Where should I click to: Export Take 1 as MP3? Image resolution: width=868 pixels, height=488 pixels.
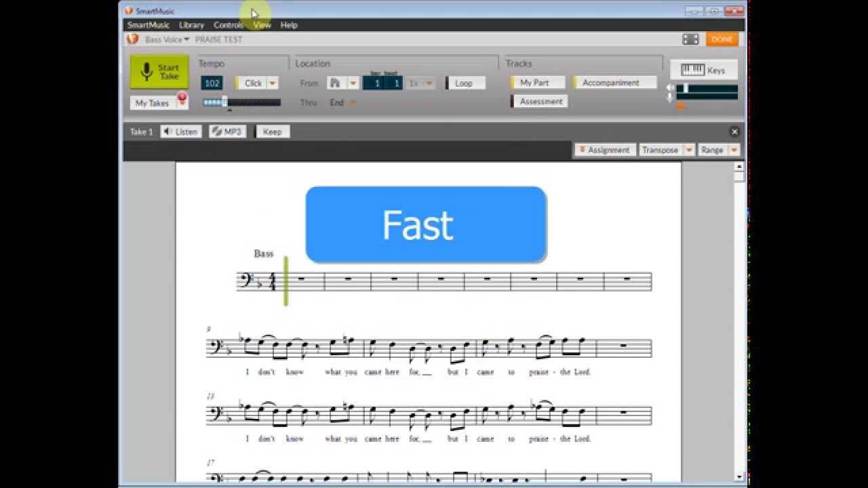click(227, 131)
